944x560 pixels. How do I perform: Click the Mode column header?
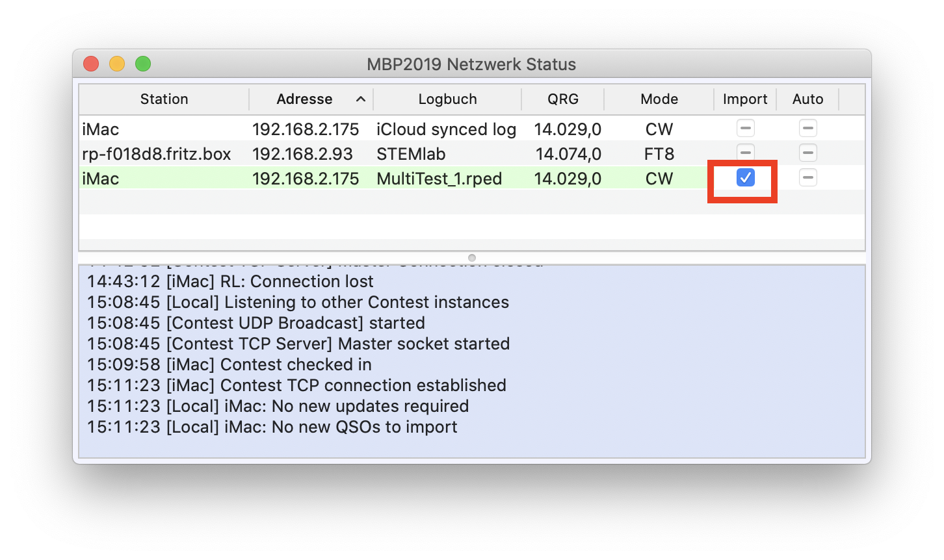(x=659, y=99)
